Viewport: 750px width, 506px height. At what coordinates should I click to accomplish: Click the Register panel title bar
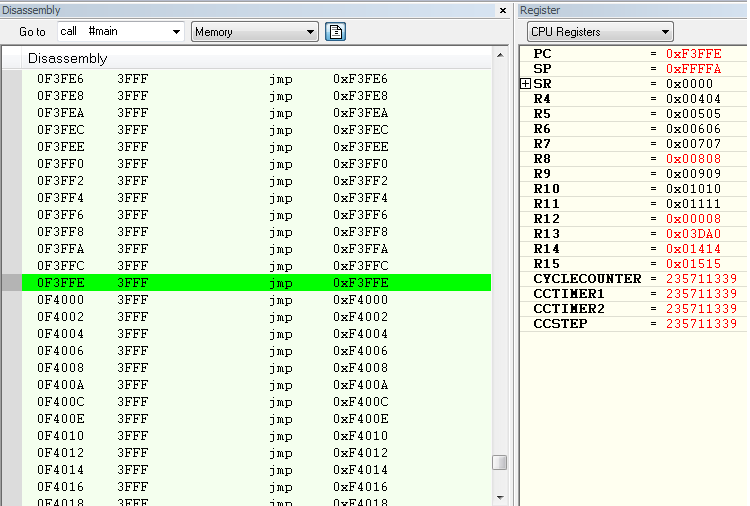coord(633,10)
